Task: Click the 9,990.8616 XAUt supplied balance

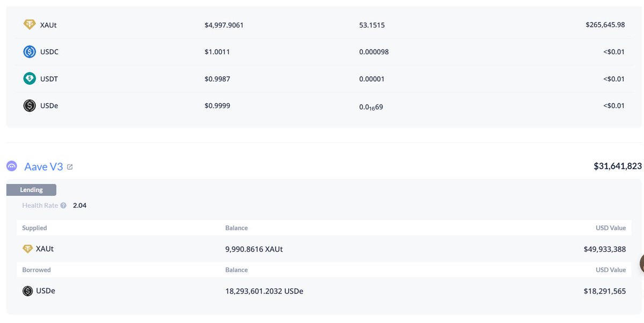Action: click(254, 249)
